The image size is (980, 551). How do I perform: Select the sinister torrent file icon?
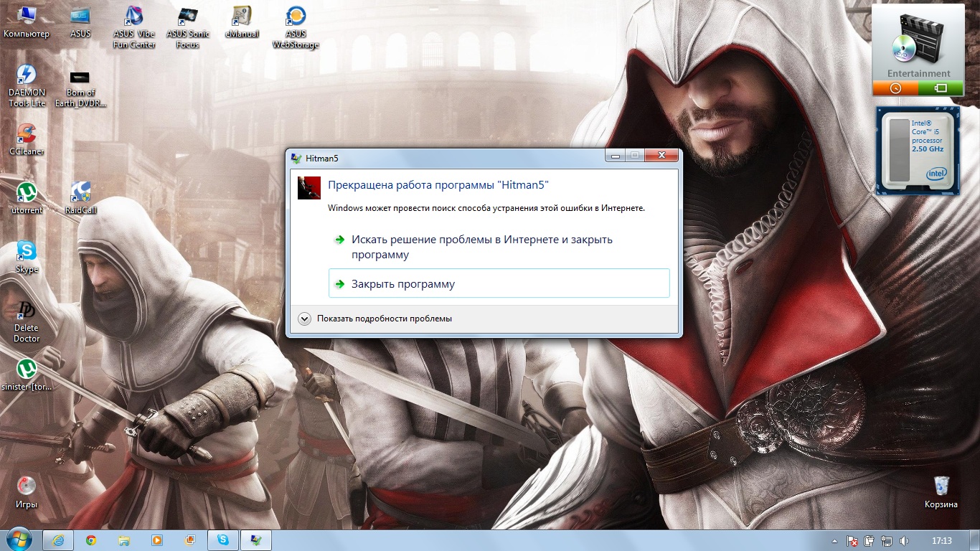tap(27, 375)
